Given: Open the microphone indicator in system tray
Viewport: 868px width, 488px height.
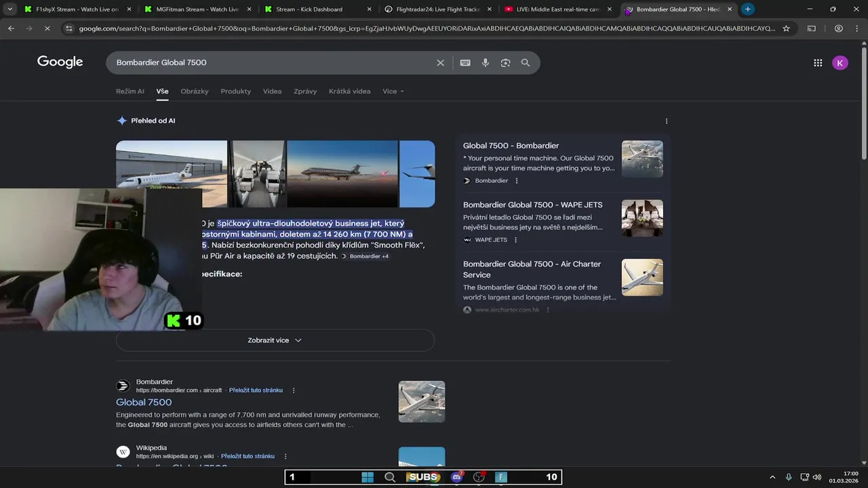Looking at the screenshot, I should tap(788, 477).
